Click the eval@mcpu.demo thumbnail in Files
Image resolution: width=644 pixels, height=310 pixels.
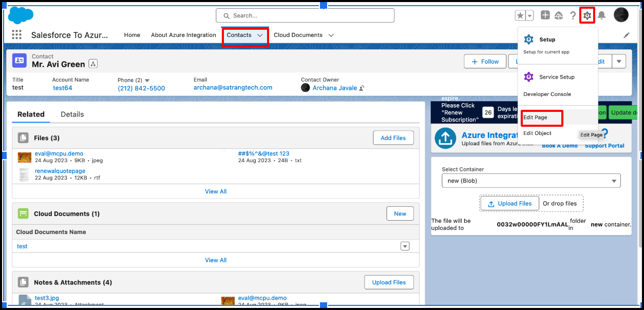(24, 157)
